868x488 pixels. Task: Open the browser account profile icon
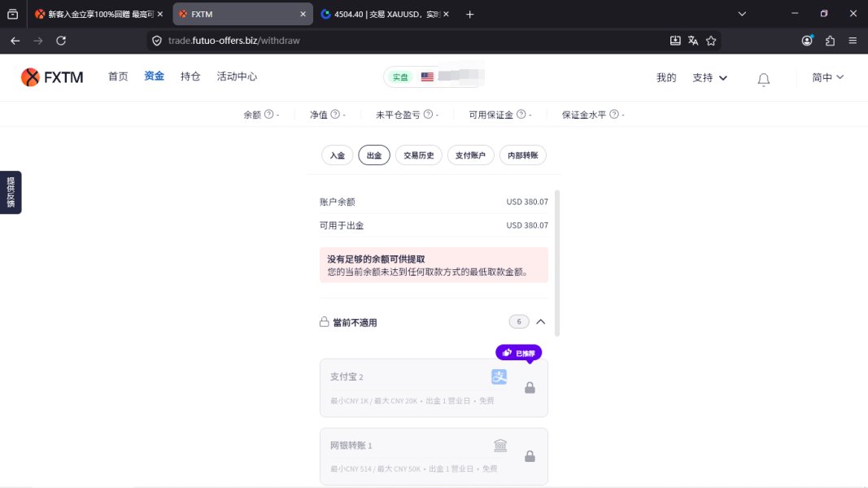807,41
